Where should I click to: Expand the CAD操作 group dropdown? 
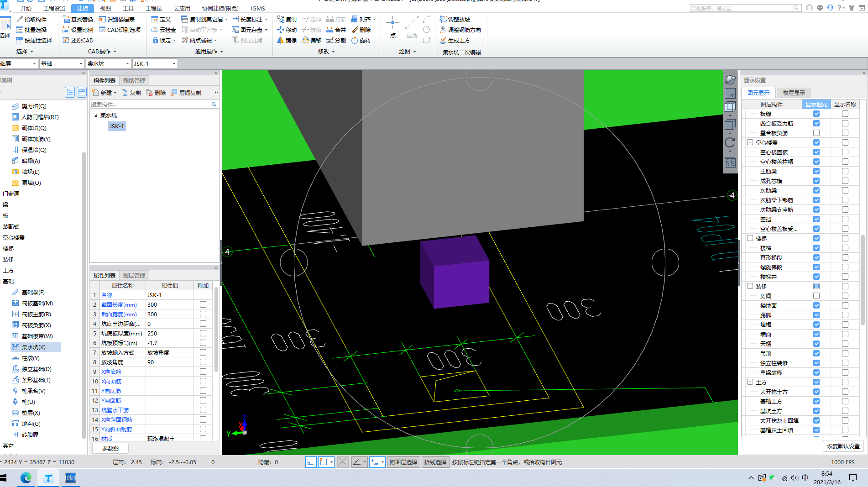(102, 51)
